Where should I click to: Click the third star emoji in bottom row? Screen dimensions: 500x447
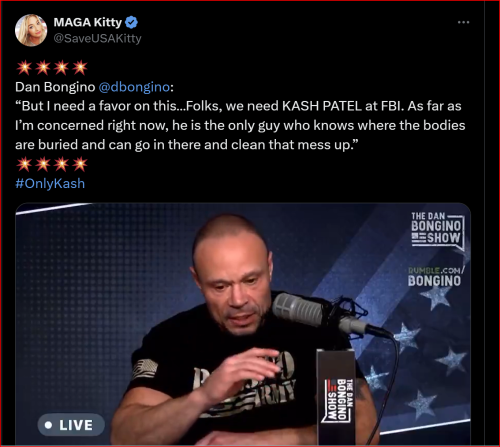pos(62,164)
